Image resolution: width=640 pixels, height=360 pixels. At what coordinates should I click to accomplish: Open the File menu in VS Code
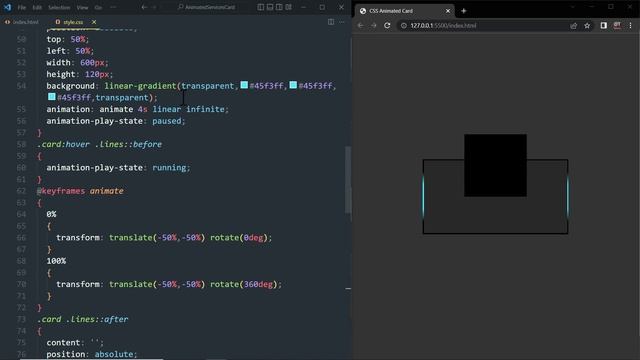coord(22,7)
